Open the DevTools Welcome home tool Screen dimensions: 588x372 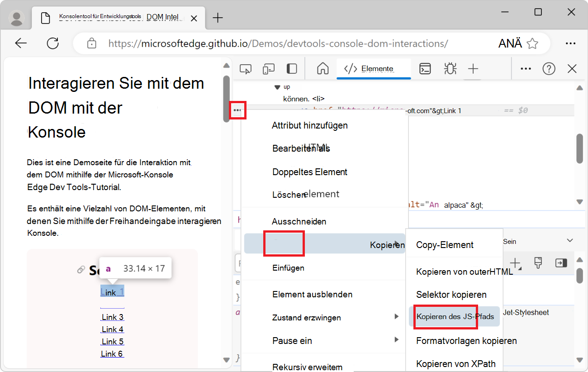coord(322,69)
